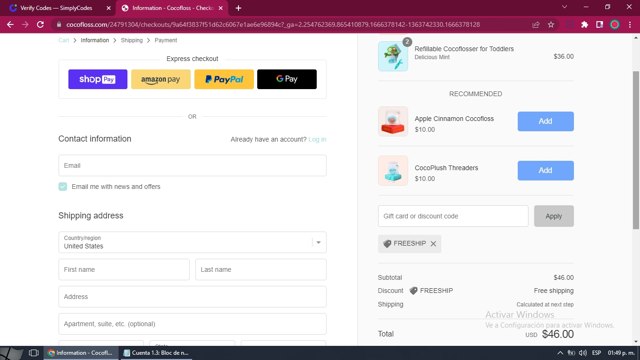Image resolution: width=640 pixels, height=360 pixels.
Task: Click the Apartment, suite, etc. field
Action: (x=192, y=324)
